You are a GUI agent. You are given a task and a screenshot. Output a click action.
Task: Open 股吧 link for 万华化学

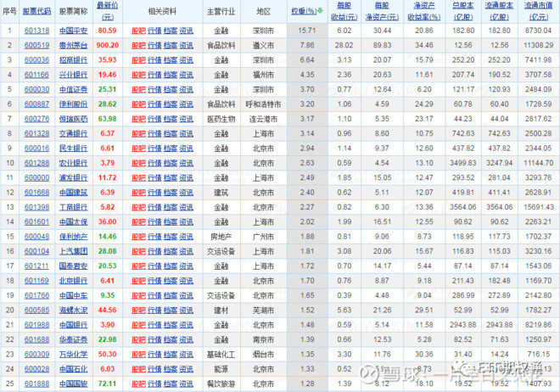click(138, 354)
